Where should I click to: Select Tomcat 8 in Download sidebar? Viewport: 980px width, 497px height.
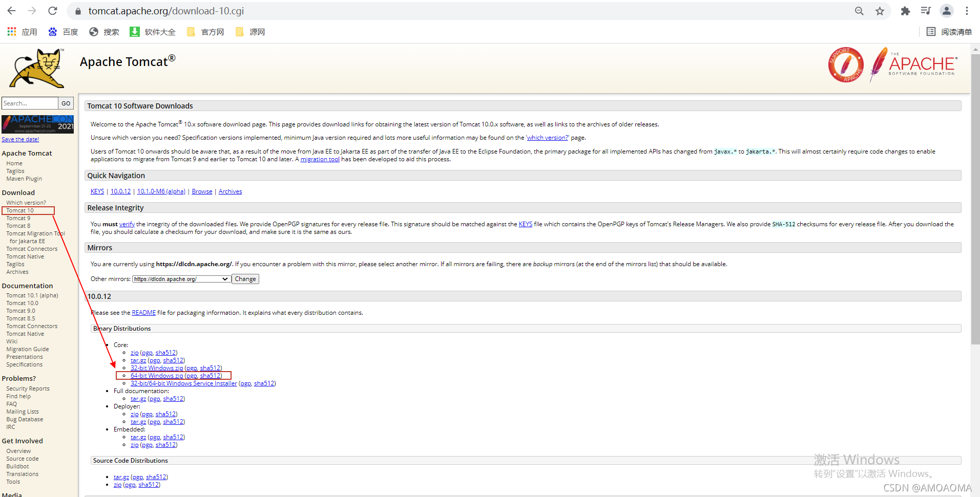(x=18, y=226)
